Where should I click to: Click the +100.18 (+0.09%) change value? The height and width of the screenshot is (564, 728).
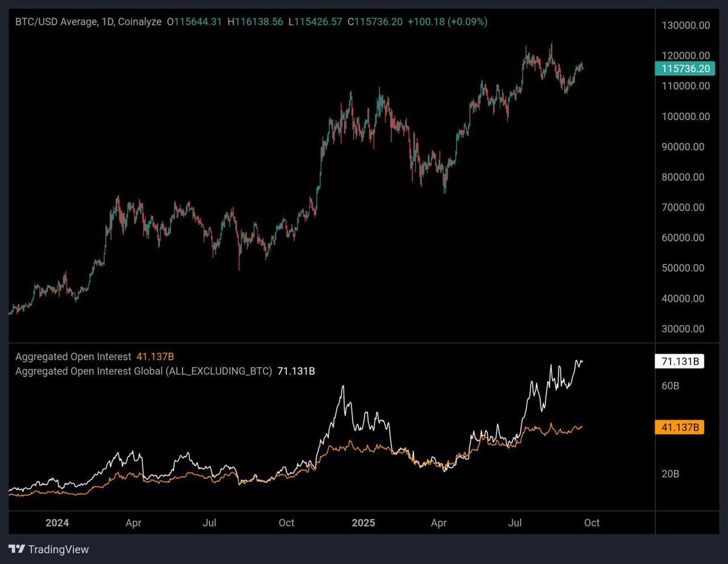(x=446, y=21)
